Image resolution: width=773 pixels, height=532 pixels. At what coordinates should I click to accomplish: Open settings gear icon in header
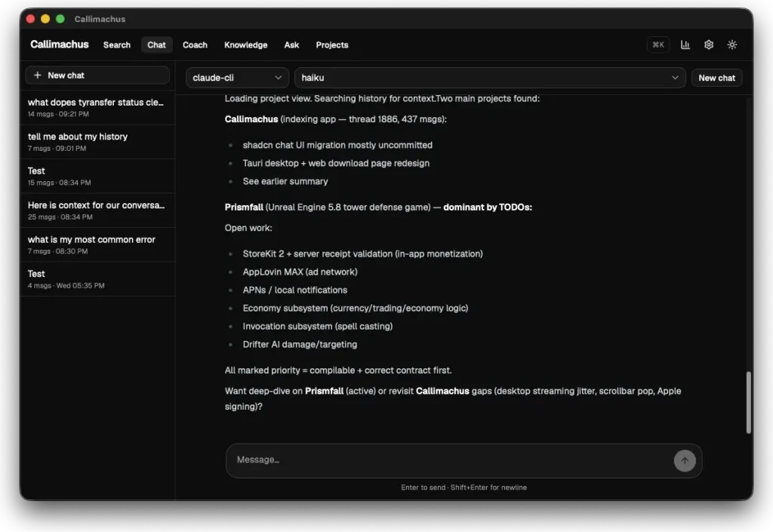click(x=708, y=45)
